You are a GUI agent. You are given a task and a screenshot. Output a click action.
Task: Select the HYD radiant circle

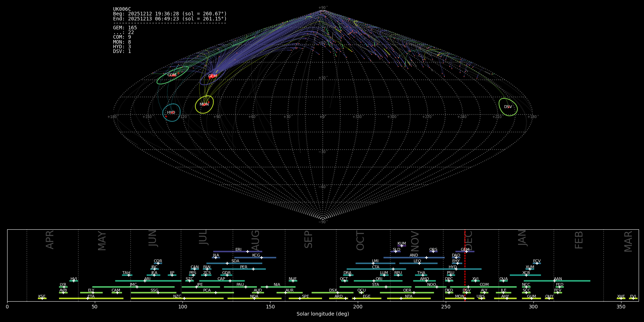pyautogui.click(x=171, y=113)
